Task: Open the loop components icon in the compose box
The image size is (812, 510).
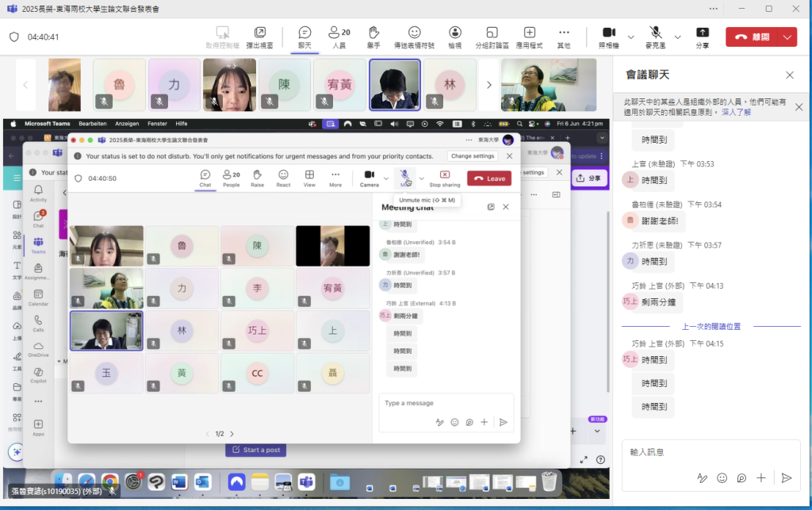Action: (741, 478)
